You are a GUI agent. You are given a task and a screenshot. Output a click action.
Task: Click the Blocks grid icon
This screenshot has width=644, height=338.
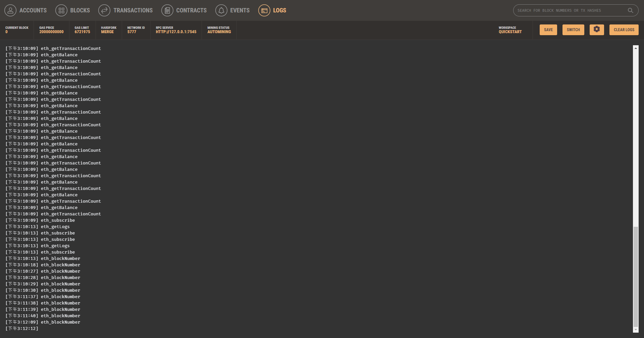(x=61, y=10)
